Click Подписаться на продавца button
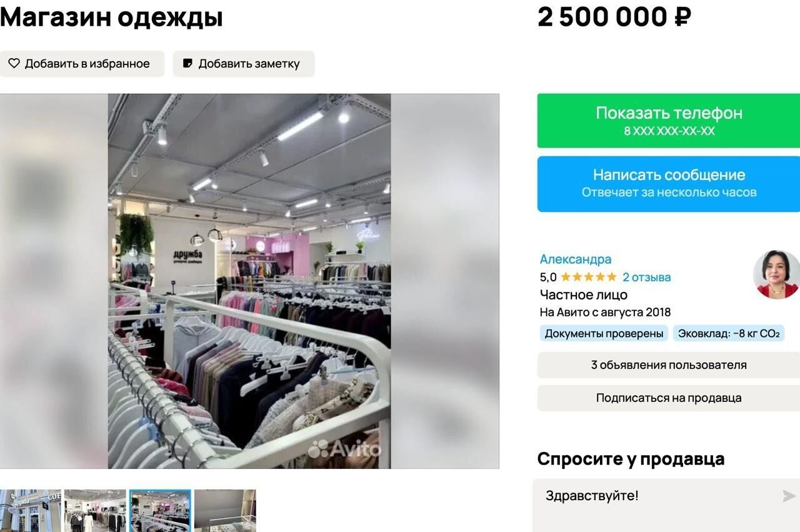800x532 pixels. pos(669,398)
